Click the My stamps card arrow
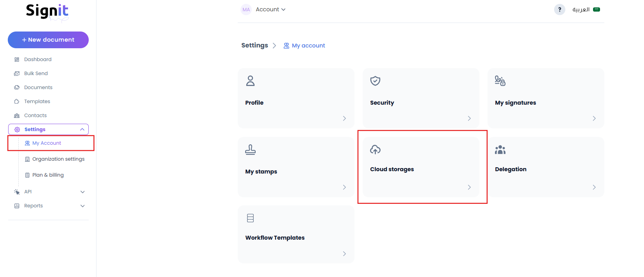Image resolution: width=644 pixels, height=277 pixels. pyautogui.click(x=344, y=187)
